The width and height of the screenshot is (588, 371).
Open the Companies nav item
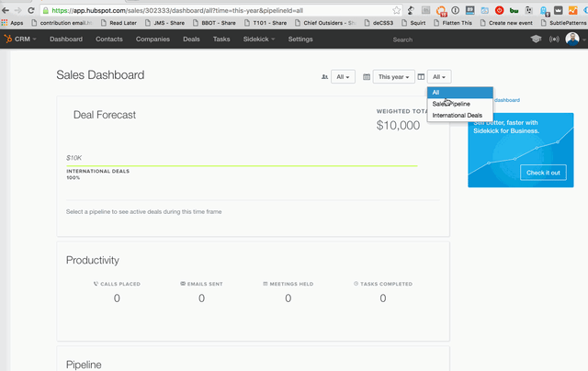153,39
